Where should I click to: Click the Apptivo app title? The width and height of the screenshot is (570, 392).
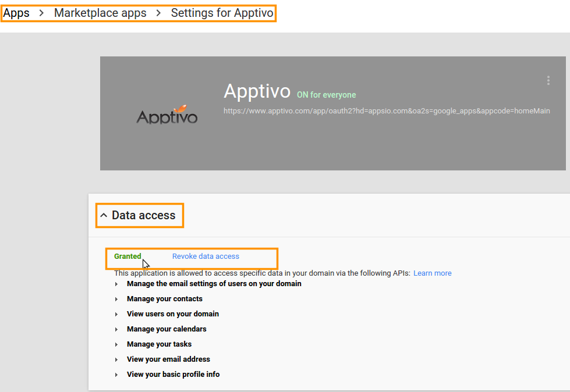pos(257,91)
